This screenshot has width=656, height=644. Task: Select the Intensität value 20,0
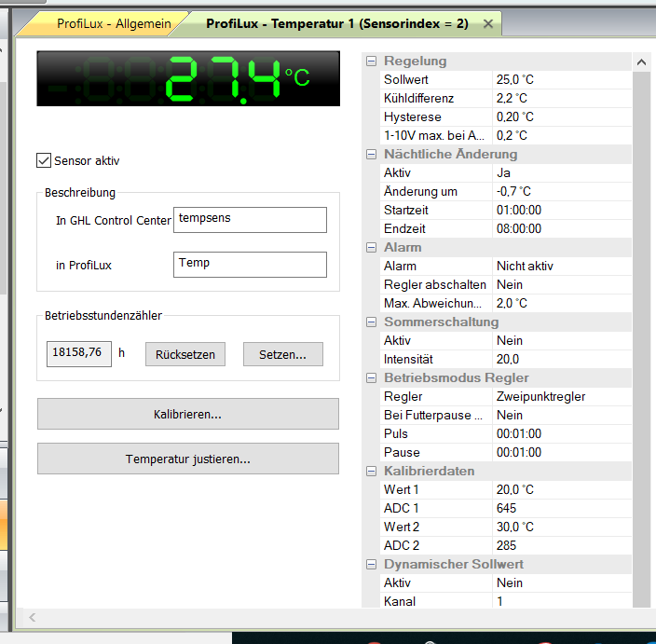562,359
